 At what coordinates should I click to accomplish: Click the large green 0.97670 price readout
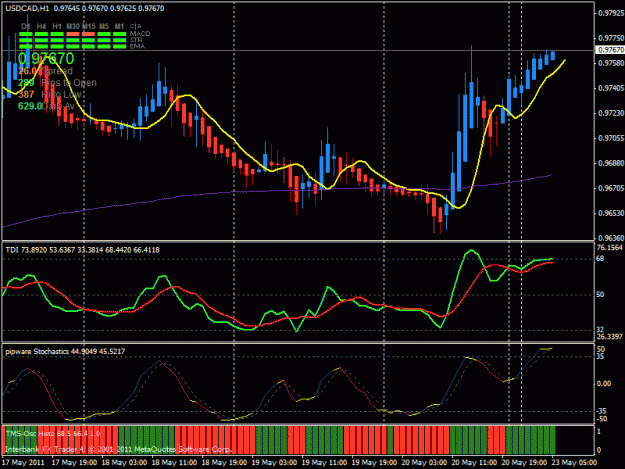click(x=46, y=59)
